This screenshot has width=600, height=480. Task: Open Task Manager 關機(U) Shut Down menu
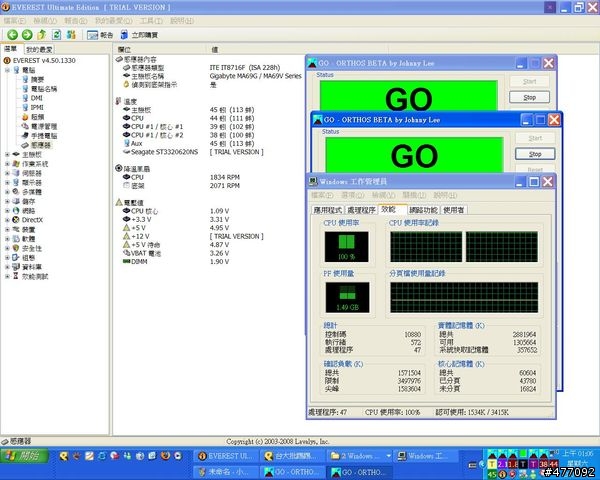414,196
